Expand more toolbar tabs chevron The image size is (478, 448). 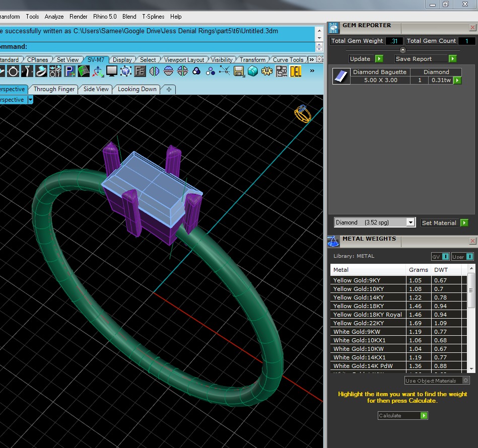click(x=312, y=60)
